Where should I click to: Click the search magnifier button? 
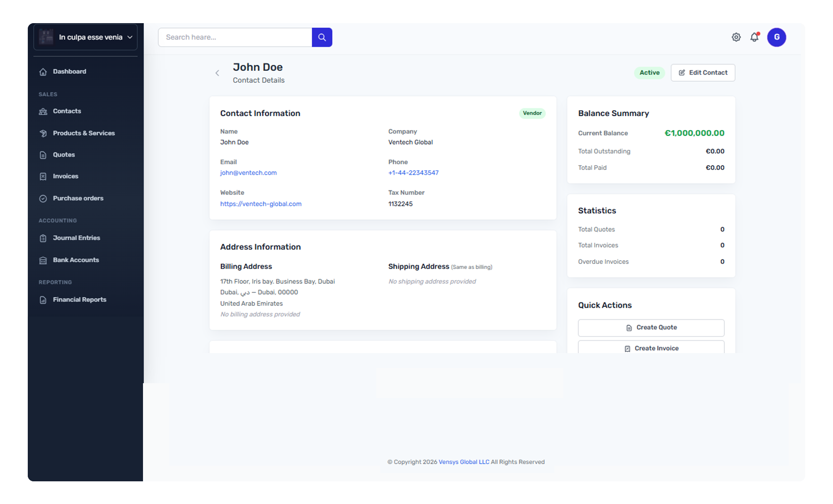point(322,37)
